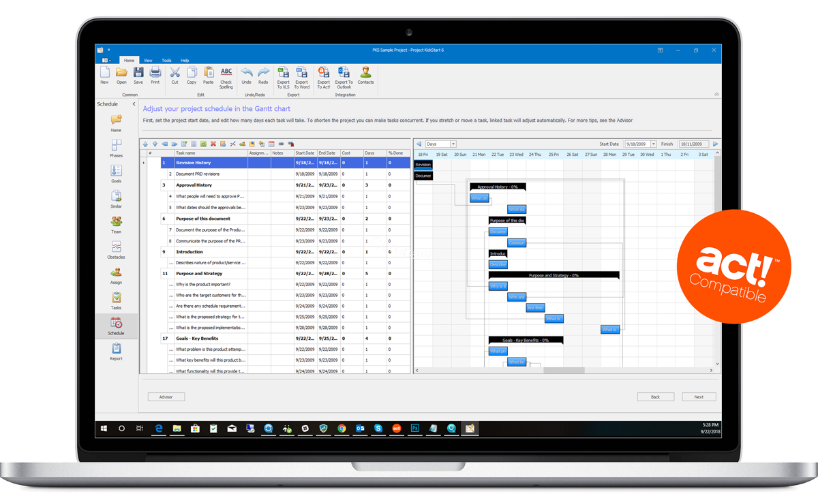
Task: Export the project to Outlook
Action: point(344,78)
